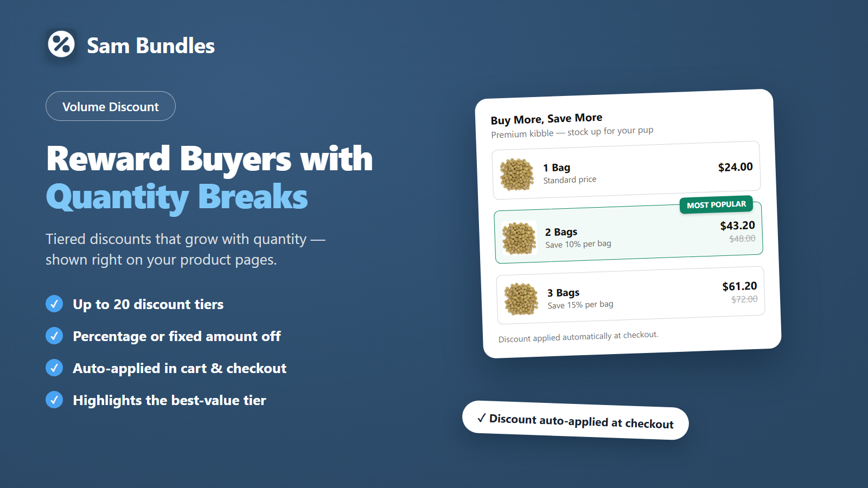Click checkmark beside Highlights the best-value tier
The height and width of the screenshot is (488, 868).
[54, 400]
